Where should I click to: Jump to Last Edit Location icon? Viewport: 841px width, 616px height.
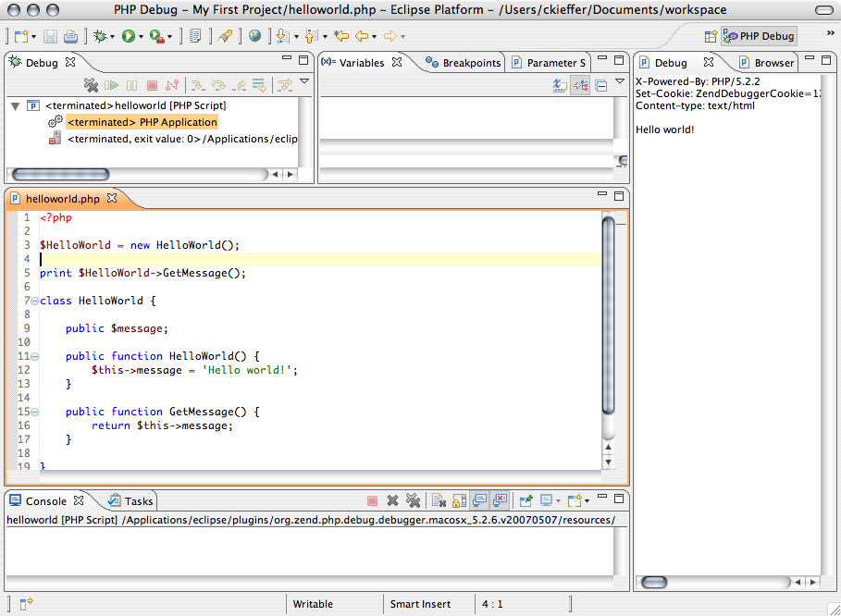pyautogui.click(x=341, y=36)
